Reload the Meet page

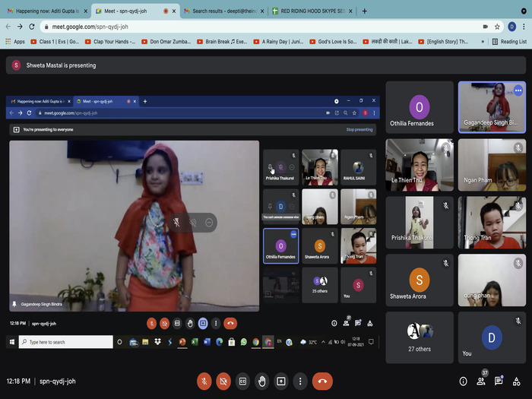[32, 27]
